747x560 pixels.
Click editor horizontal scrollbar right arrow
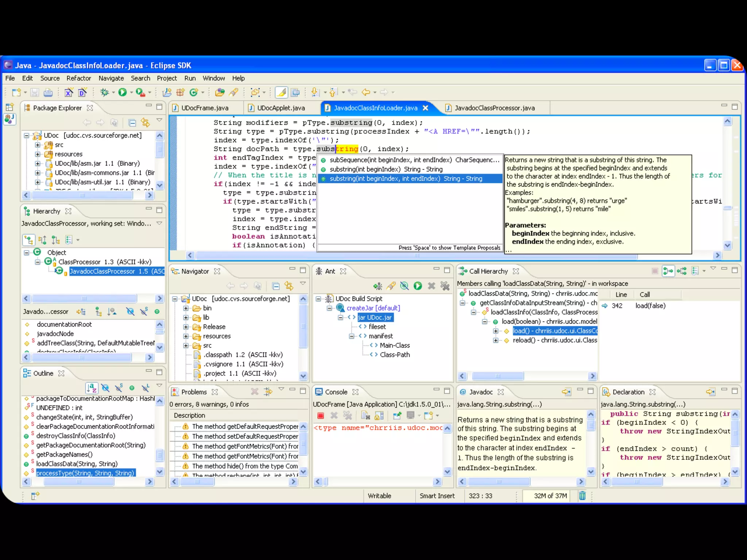717,255
